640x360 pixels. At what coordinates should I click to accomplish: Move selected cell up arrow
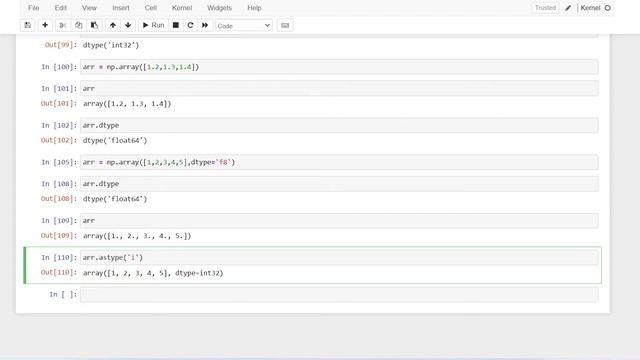[x=113, y=25]
